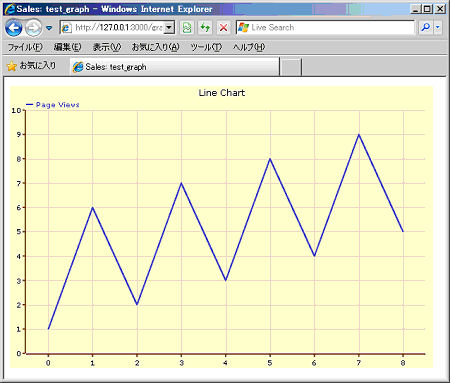Open the お気に入り favorites star button

pos(31,66)
